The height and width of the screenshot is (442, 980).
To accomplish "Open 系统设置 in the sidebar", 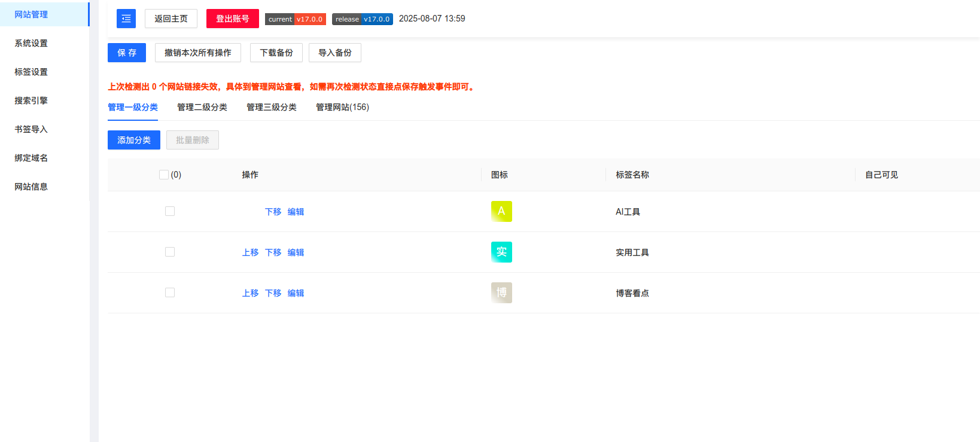I will tap(44, 43).
